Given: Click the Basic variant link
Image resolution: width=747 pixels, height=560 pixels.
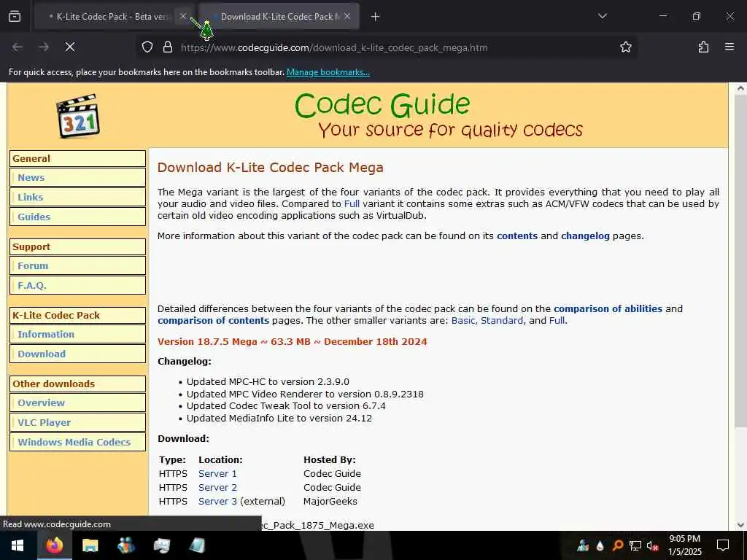Looking at the screenshot, I should tap(463, 321).
